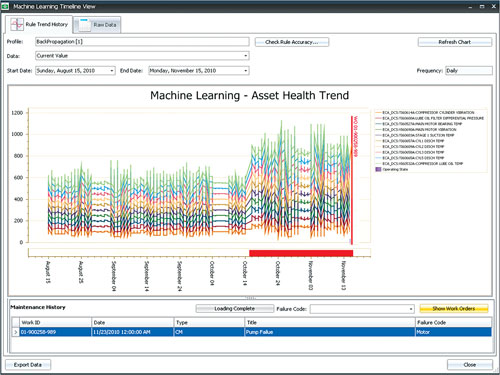Viewport: 500px width, 375px height.
Task: Click the Pump Failure title cell
Action: 330,332
